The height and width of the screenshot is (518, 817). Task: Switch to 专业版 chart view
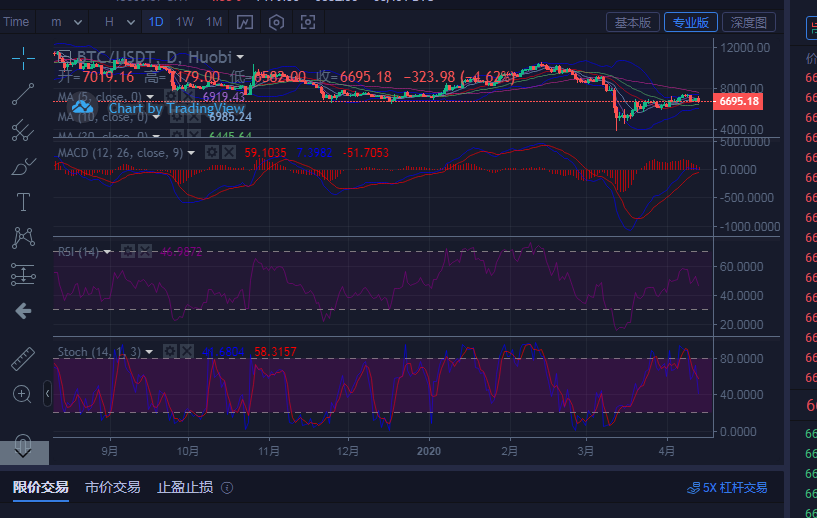point(691,22)
